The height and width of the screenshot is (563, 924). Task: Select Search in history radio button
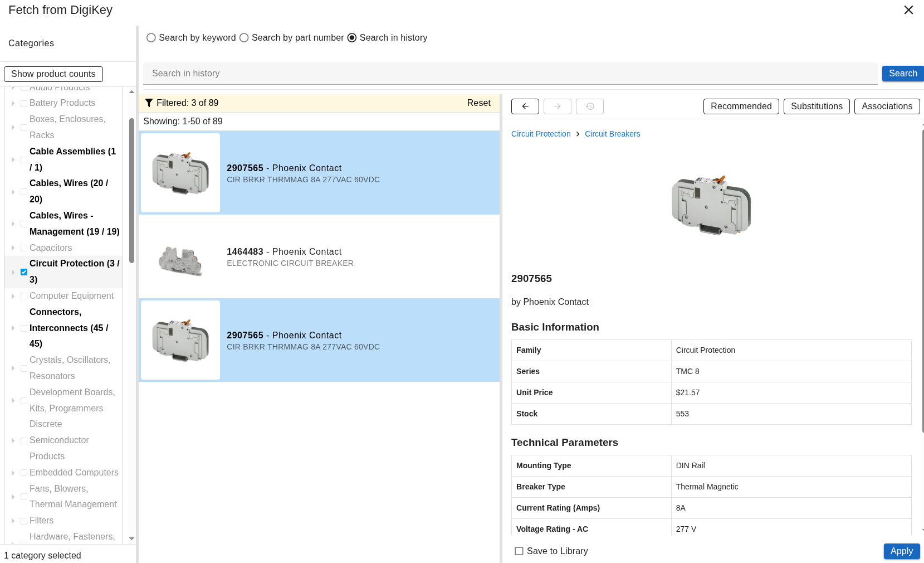(x=352, y=38)
